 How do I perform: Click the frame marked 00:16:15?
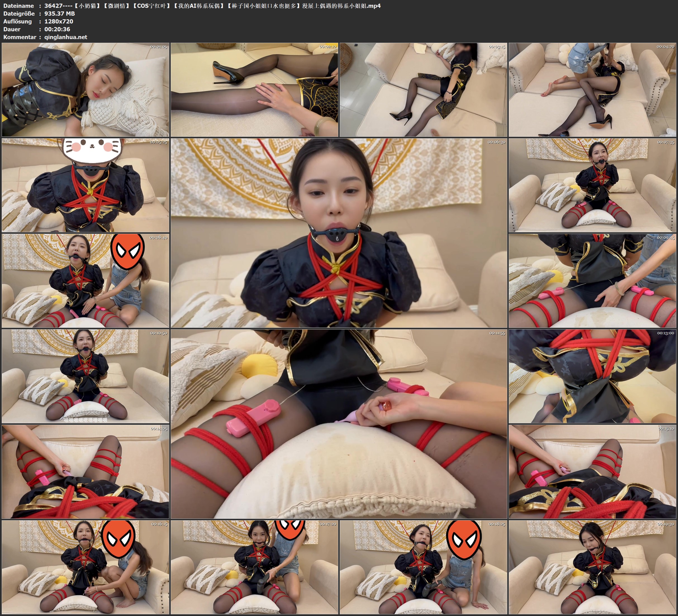tap(85, 567)
